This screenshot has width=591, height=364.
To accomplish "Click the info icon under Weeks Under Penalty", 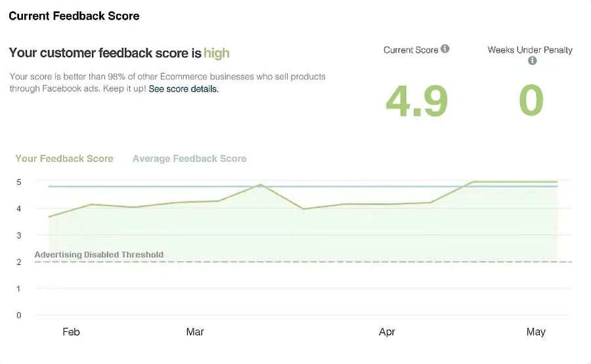I will click(532, 61).
